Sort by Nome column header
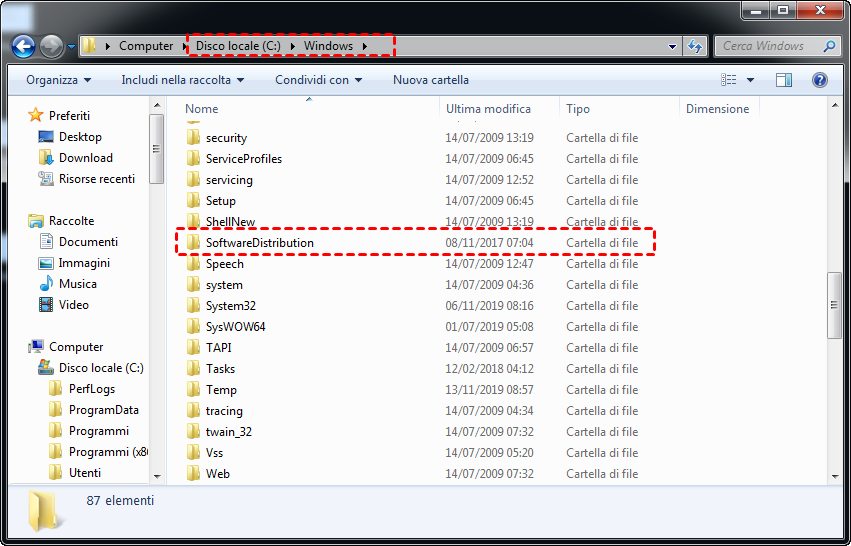 (x=202, y=109)
